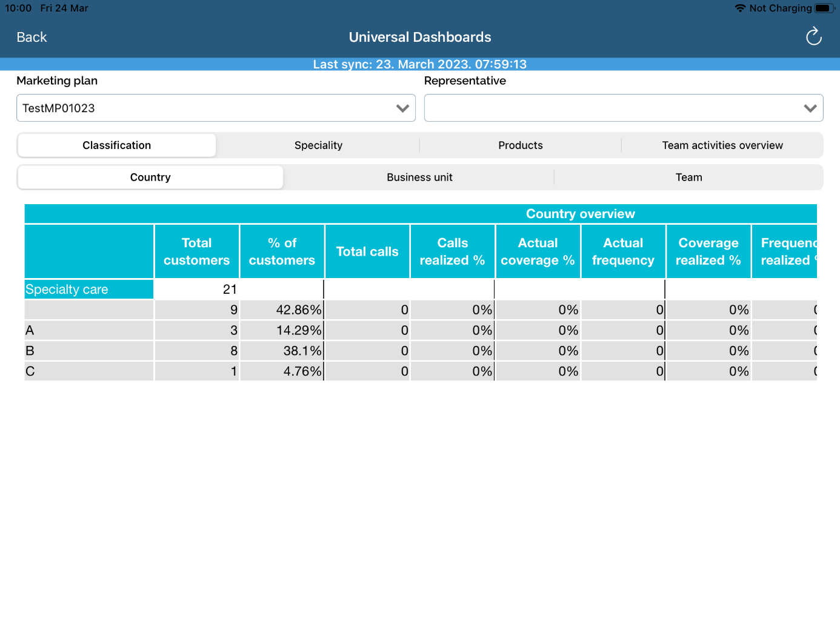Tap the Last sync status bar
Viewport: 840px width, 630px height.
(x=419, y=64)
